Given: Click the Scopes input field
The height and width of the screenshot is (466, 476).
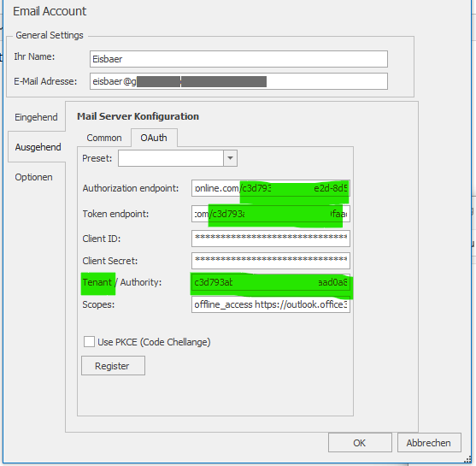Looking at the screenshot, I should coord(271,304).
